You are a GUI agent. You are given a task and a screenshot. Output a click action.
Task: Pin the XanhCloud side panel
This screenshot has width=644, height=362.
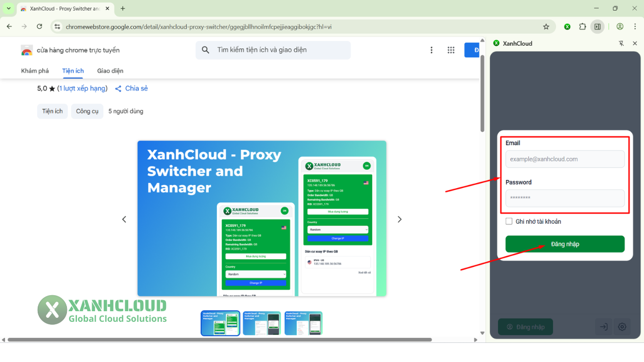[621, 43]
